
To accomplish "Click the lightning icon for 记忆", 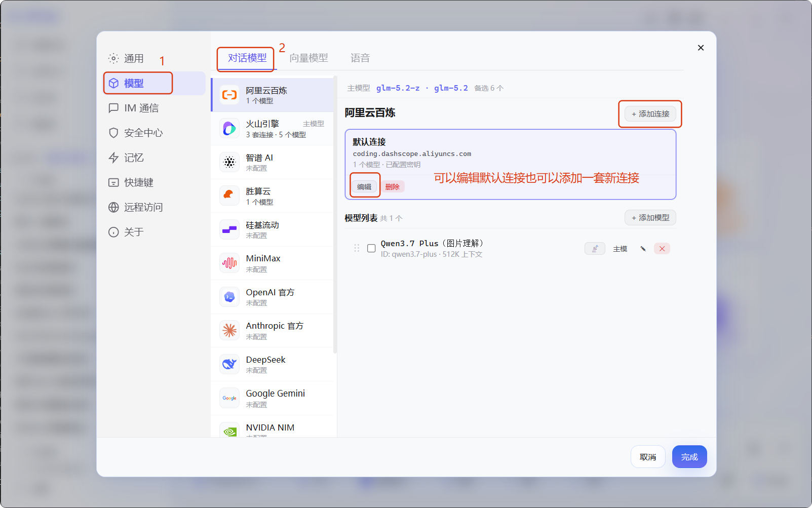I will [x=113, y=158].
